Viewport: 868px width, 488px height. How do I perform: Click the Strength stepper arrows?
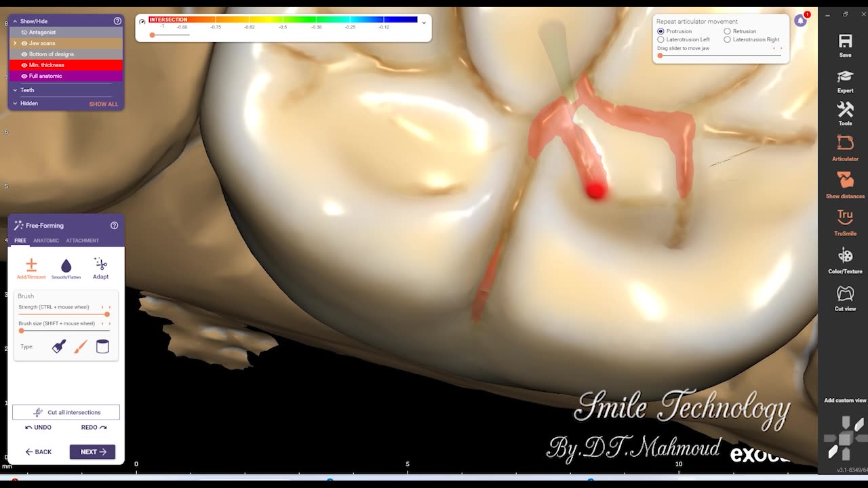pos(106,307)
